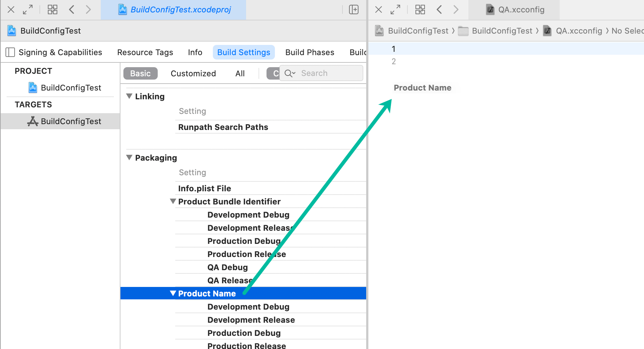The image size is (644, 349).
Task: Expand the left editor to full size
Action: [x=28, y=9]
